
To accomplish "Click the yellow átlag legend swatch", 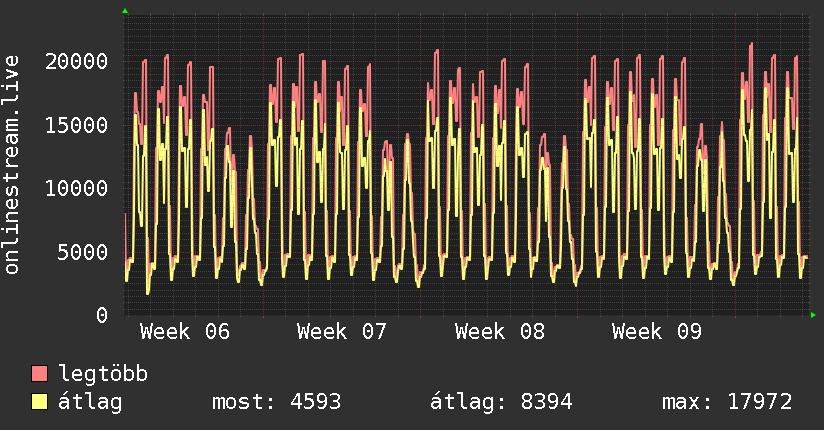I will coord(40,402).
